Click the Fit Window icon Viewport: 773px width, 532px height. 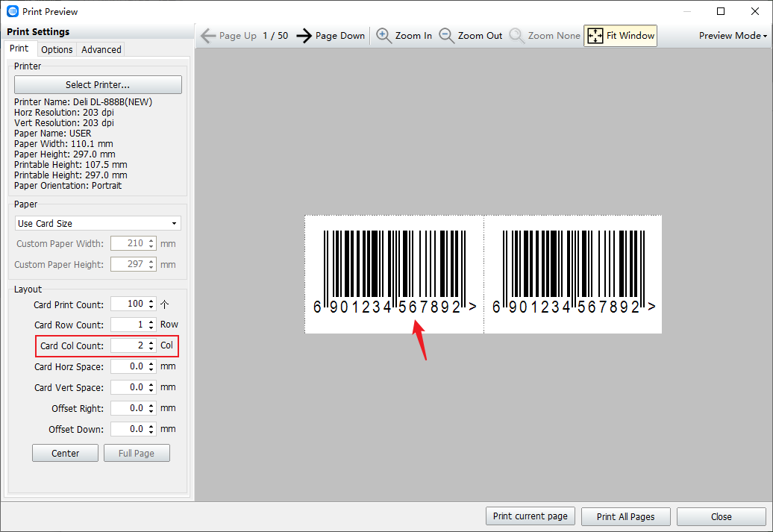pos(595,36)
